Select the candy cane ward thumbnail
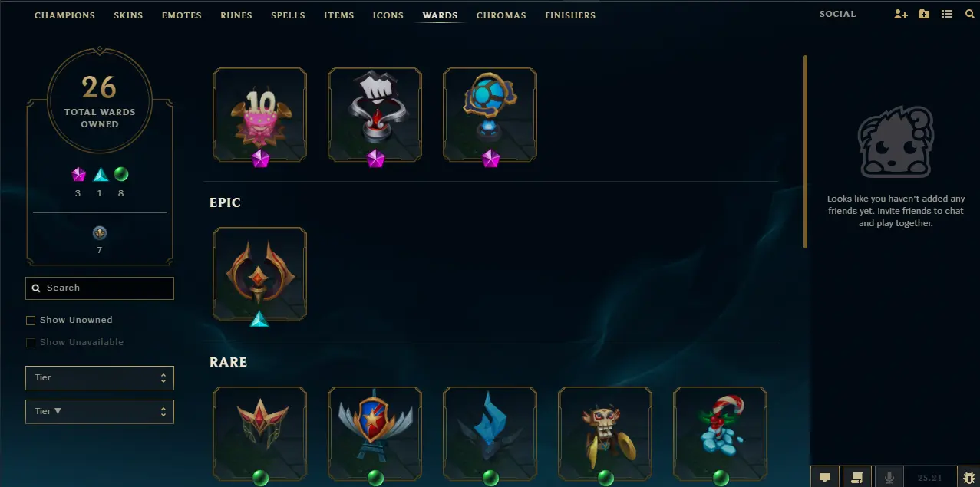The width and height of the screenshot is (980, 487). click(x=720, y=434)
